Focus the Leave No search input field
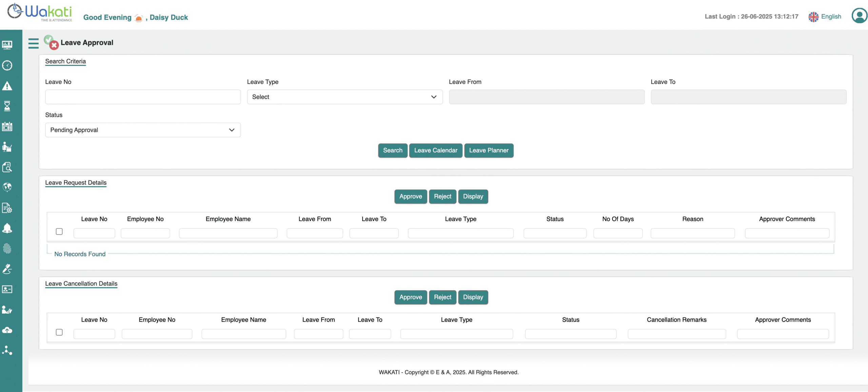The image size is (868, 392). click(x=143, y=97)
